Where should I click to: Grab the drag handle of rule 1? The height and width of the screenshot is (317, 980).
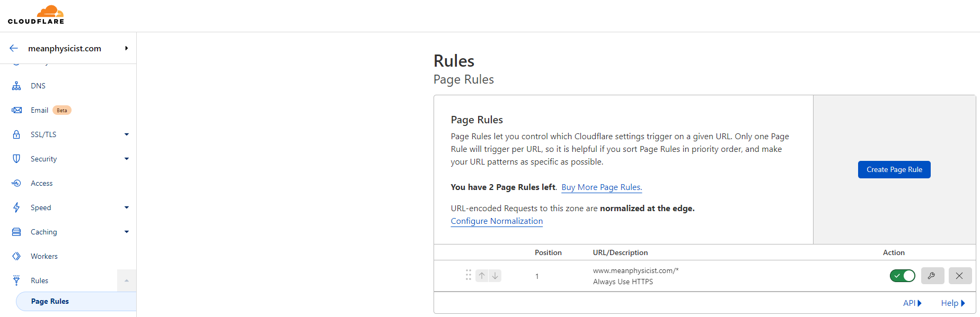[468, 275]
